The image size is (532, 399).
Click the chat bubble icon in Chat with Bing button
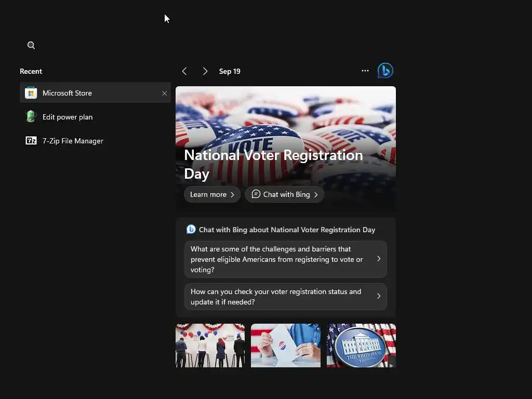click(x=256, y=194)
